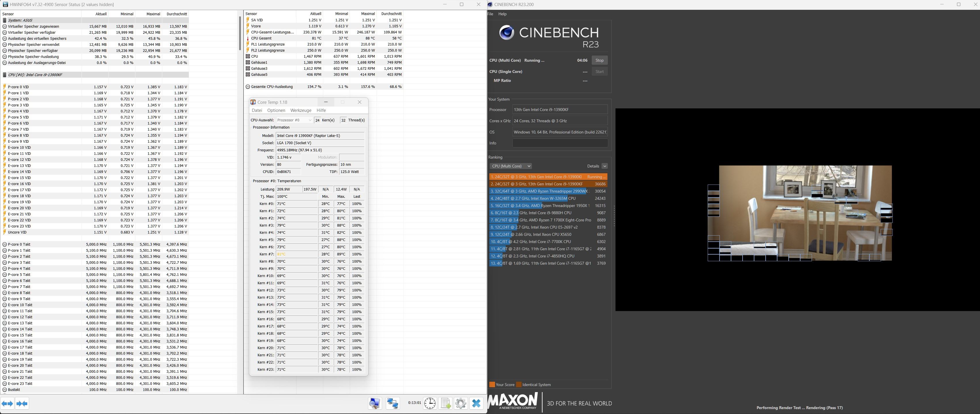Click the Gehäuse1 fan icon
Screen dimensions: 980x414
(248, 62)
